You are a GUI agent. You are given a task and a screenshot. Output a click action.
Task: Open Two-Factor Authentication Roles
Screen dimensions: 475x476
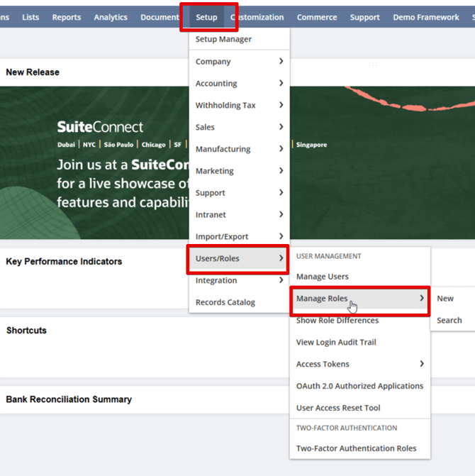(x=357, y=448)
